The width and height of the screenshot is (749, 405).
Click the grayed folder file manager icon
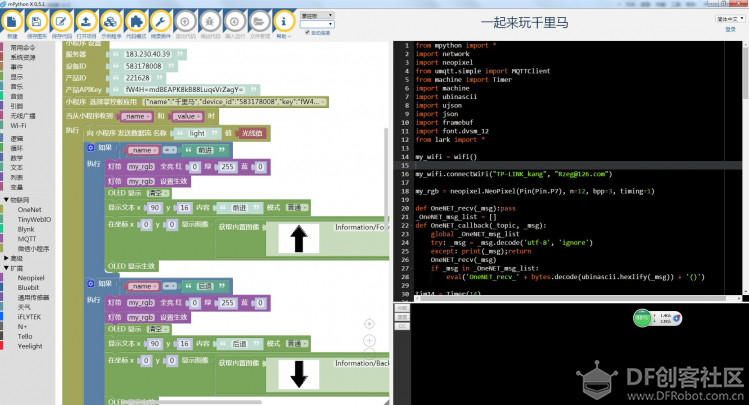[259, 22]
